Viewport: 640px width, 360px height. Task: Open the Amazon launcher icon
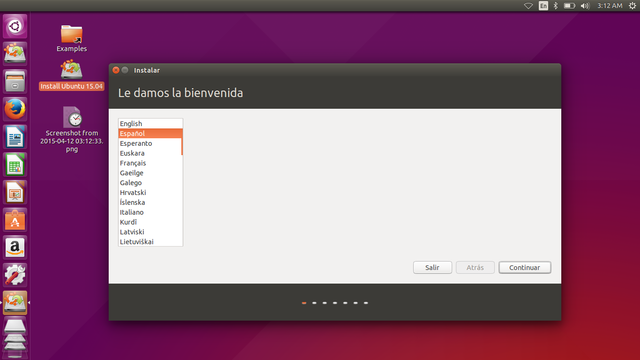pyautogui.click(x=15, y=247)
